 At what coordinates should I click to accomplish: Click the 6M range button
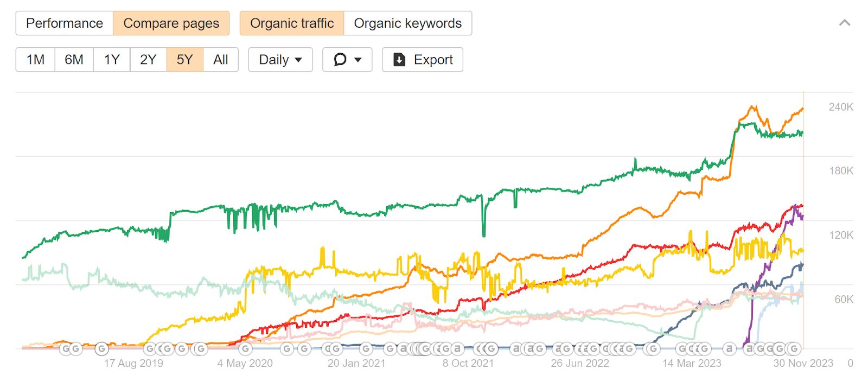click(x=74, y=60)
